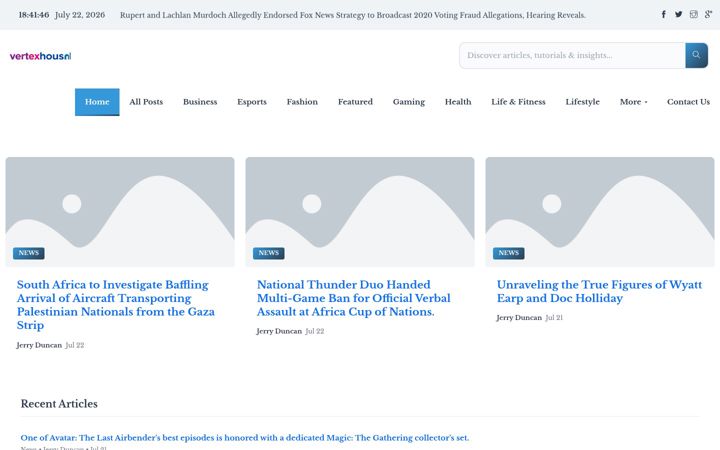Open the Life & Fitness category
Viewport: 720px width, 450px height.
(x=518, y=102)
